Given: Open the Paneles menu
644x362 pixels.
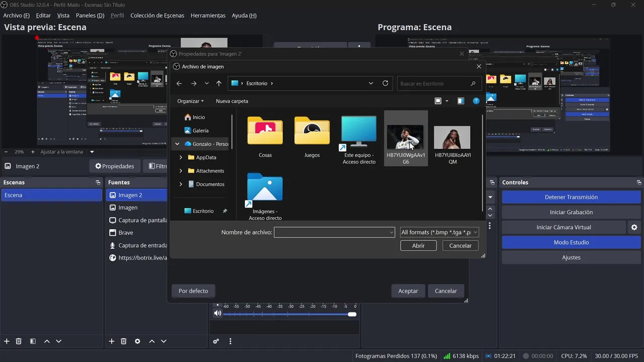Looking at the screenshot, I should click(90, 16).
